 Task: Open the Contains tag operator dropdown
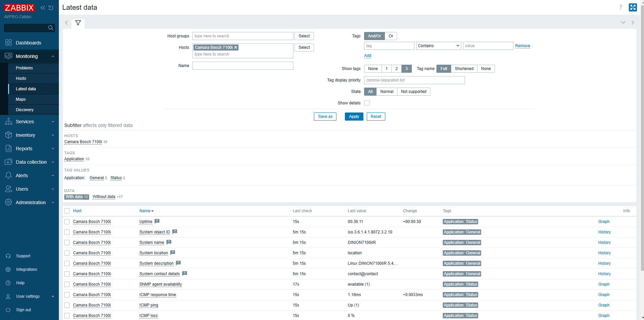[438, 46]
